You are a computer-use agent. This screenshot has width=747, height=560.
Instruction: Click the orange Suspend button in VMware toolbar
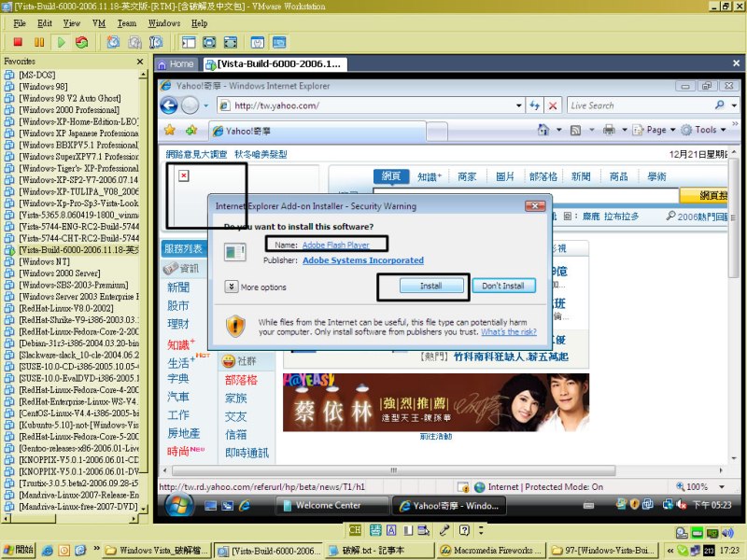pos(39,42)
